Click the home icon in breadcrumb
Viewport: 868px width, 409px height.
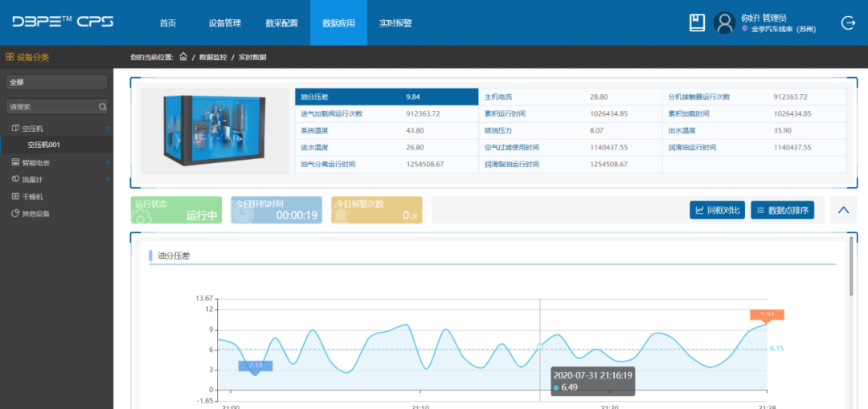pos(183,57)
